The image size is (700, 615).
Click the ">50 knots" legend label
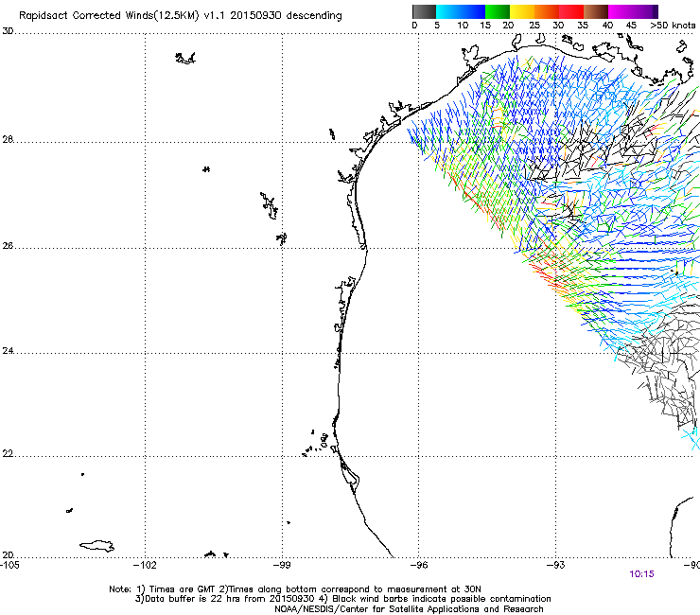click(673, 26)
